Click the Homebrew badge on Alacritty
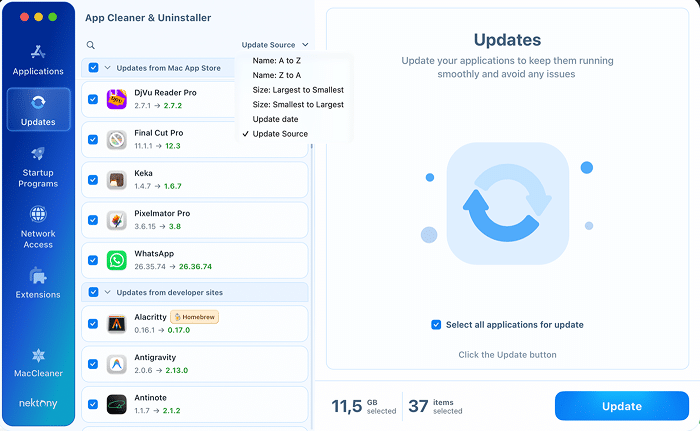 194,317
